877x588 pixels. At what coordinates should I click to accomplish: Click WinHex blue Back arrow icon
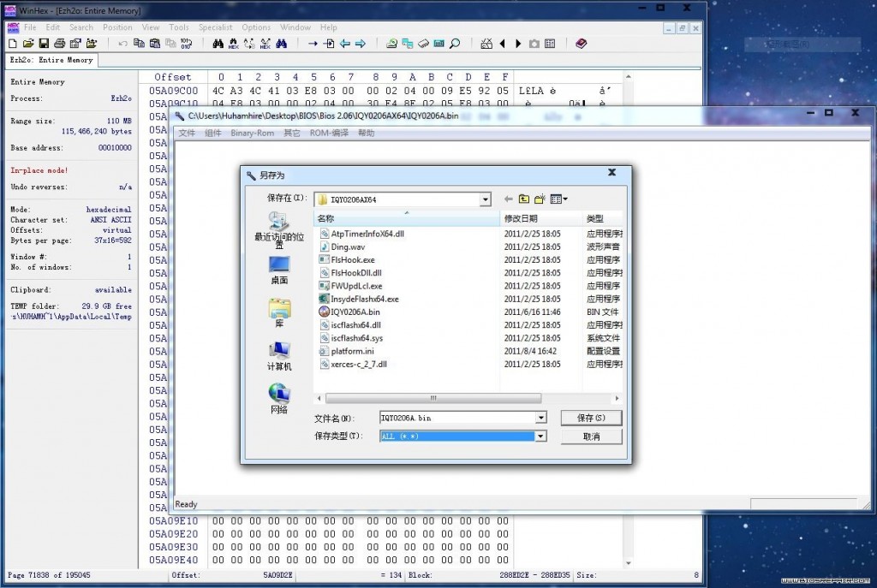[344, 43]
